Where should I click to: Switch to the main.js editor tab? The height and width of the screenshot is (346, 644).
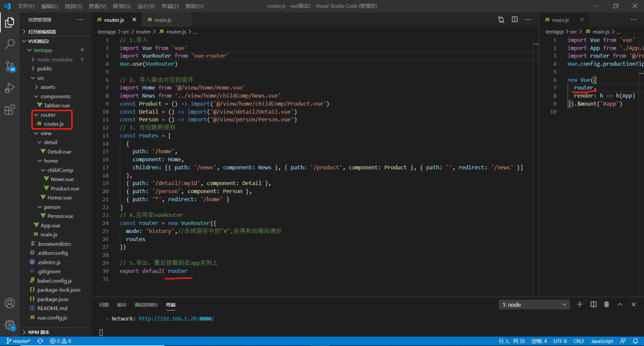point(163,20)
